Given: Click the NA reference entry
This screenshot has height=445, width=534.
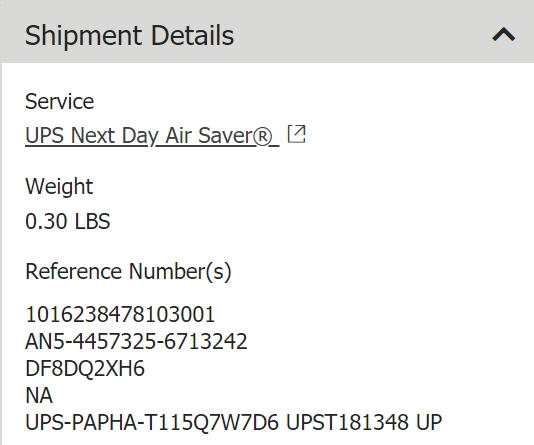Looking at the screenshot, I should 39,396.
